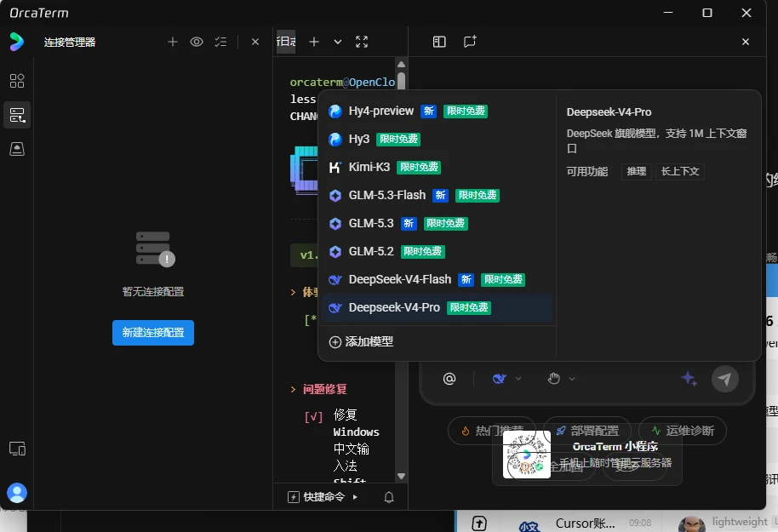Expand the tab list dropdown chevron

click(338, 42)
